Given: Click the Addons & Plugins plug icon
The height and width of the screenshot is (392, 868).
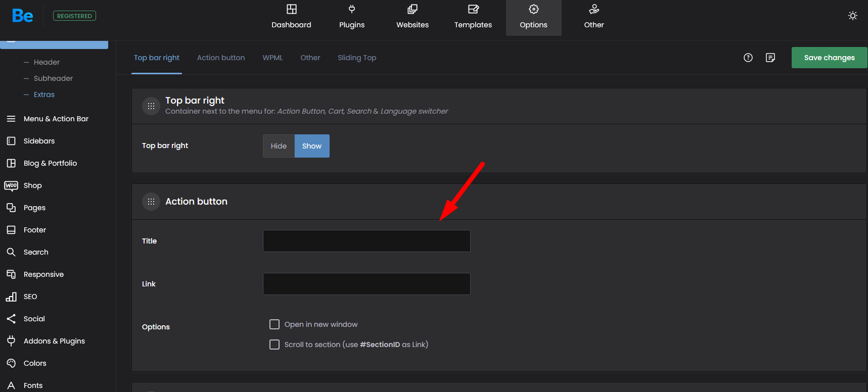Looking at the screenshot, I should click(x=11, y=341).
